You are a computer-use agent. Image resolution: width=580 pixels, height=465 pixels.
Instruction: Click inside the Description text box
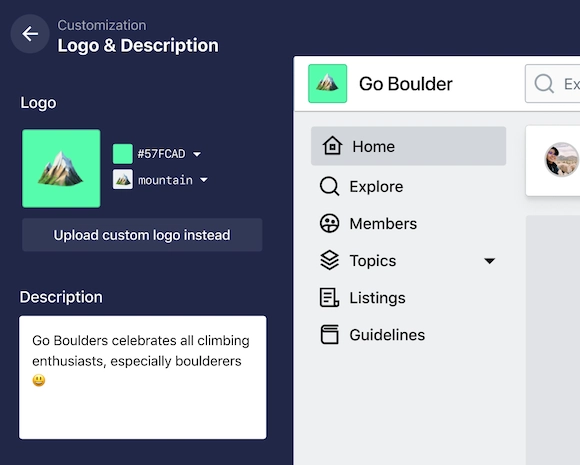click(142, 377)
